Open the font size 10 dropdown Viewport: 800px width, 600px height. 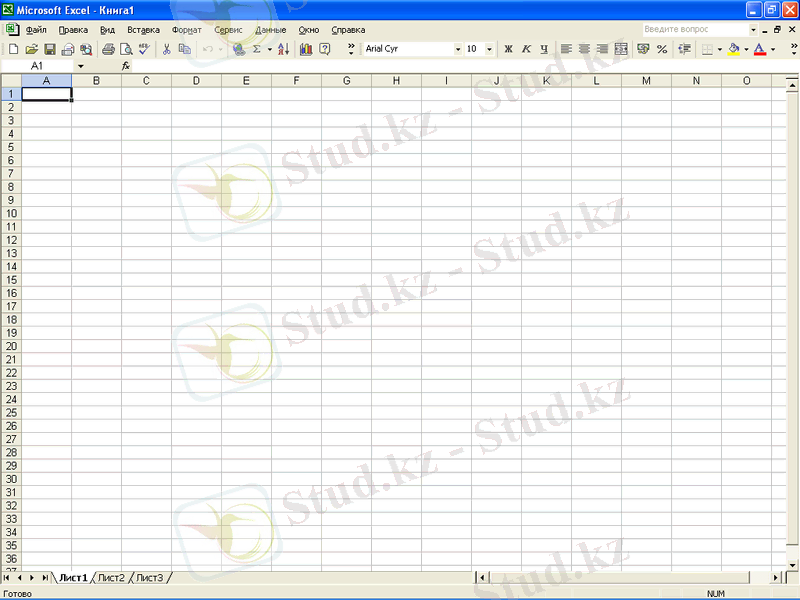click(x=489, y=49)
